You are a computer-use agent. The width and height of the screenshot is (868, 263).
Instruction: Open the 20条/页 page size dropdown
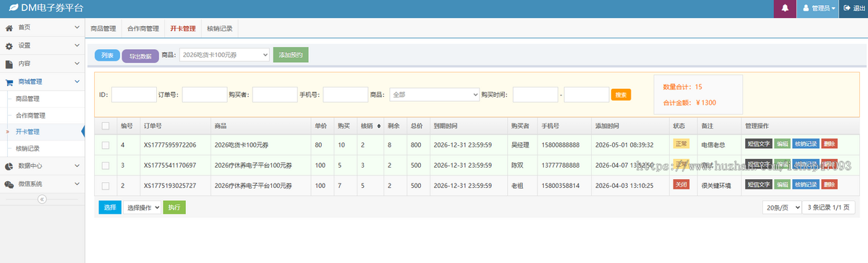coord(782,207)
